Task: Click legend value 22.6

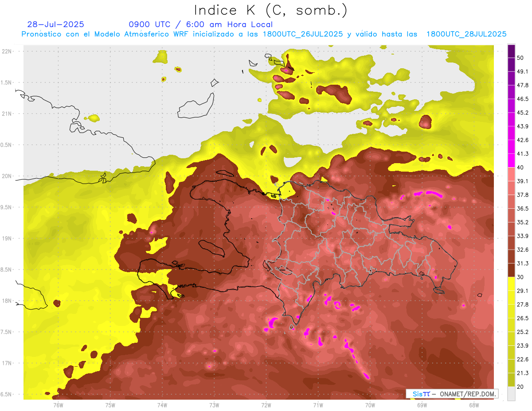Action: (522, 359)
